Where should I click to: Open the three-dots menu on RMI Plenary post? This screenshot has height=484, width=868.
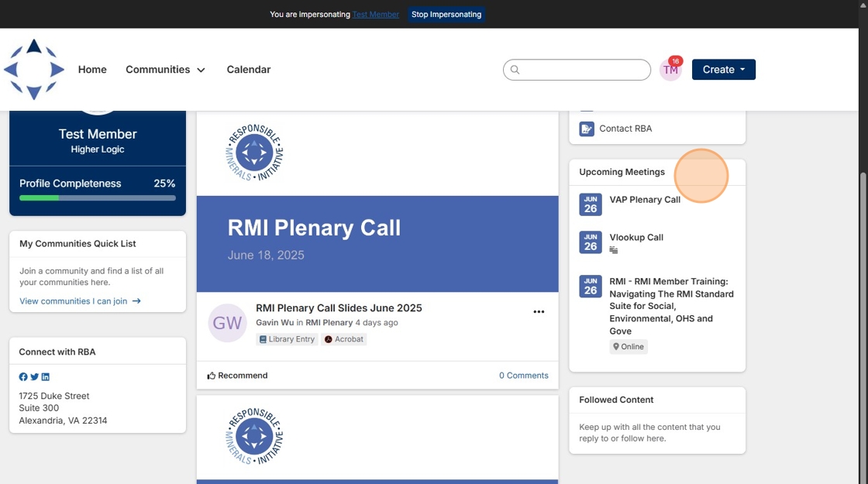pyautogui.click(x=539, y=312)
